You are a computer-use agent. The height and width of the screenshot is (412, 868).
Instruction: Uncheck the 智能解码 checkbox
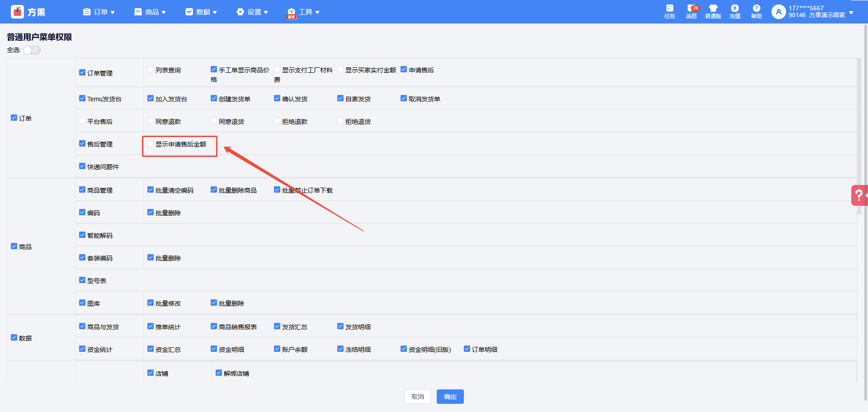(x=82, y=235)
